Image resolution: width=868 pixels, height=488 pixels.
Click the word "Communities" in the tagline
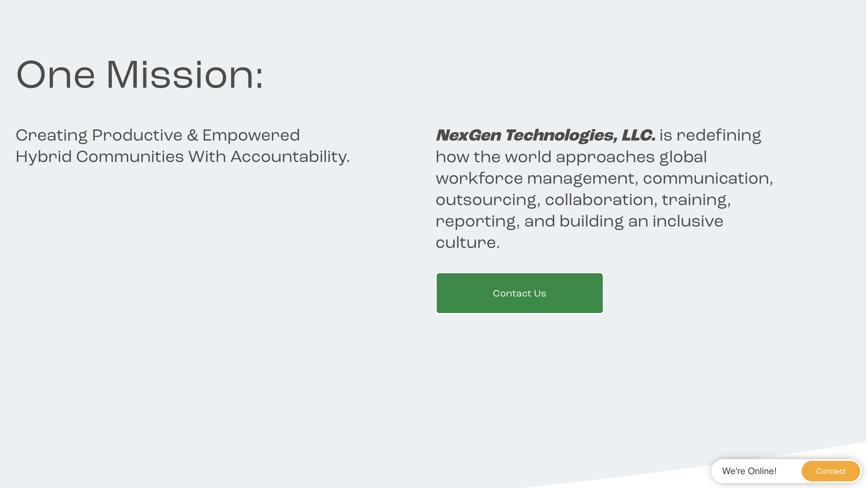click(x=130, y=157)
